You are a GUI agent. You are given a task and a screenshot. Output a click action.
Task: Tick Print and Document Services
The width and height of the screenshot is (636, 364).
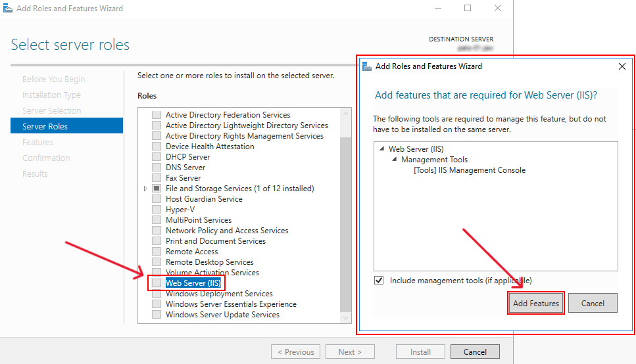[x=157, y=241]
